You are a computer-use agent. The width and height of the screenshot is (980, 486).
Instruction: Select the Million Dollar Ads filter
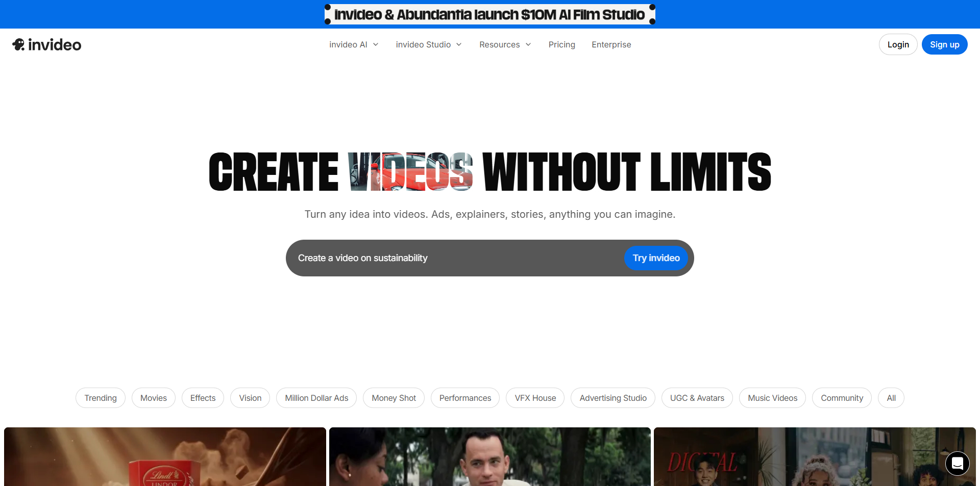pyautogui.click(x=316, y=398)
